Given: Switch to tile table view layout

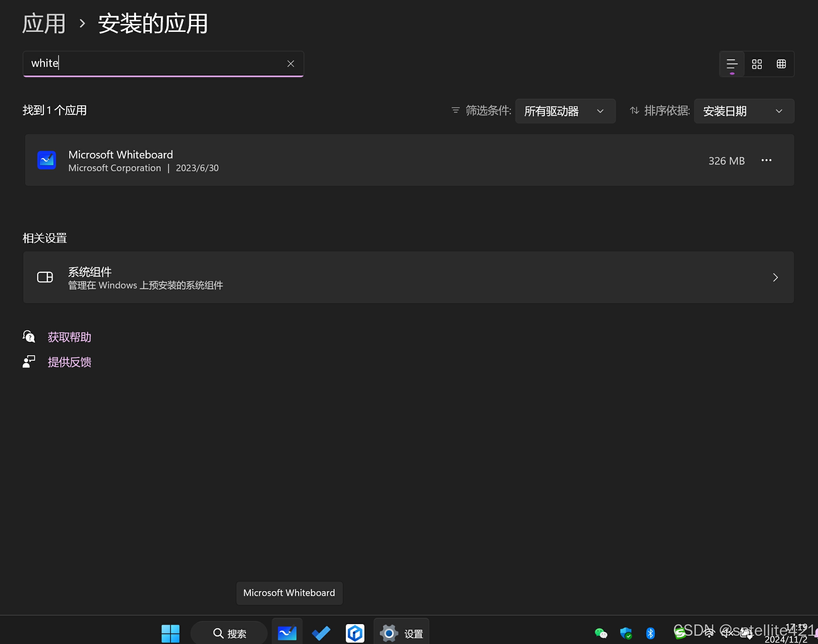Looking at the screenshot, I should coord(781,64).
